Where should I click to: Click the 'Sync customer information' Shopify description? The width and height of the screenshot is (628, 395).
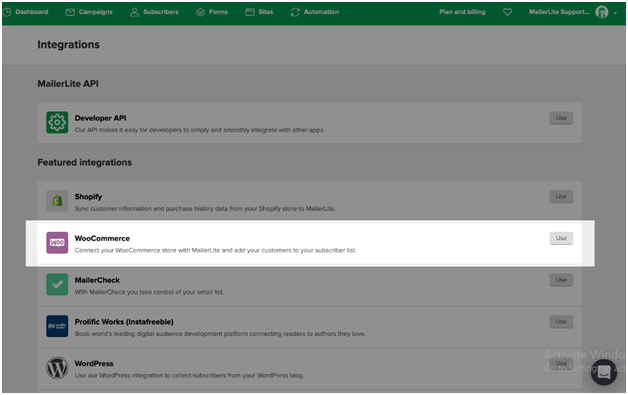point(205,209)
